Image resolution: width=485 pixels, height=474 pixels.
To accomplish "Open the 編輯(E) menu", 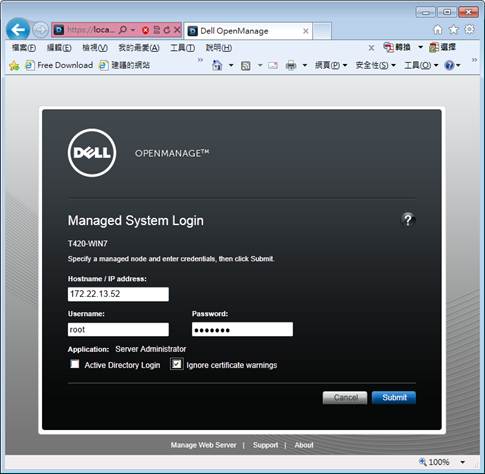I will (x=59, y=48).
